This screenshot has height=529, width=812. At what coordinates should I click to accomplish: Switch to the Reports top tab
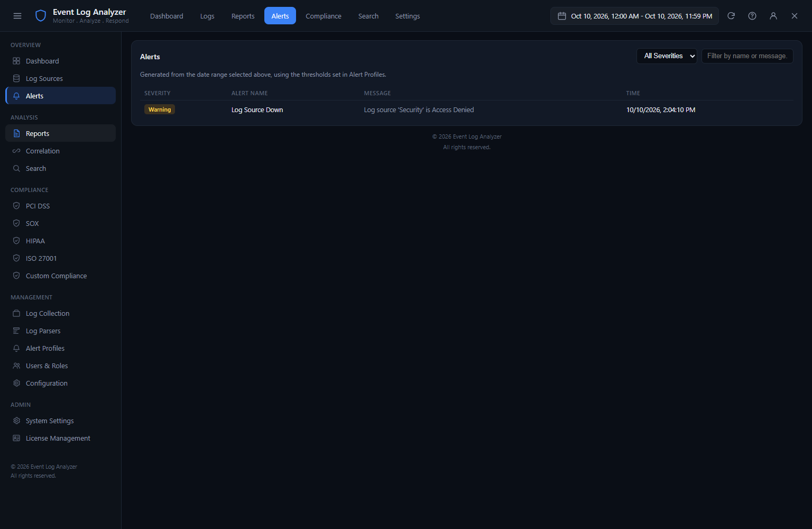243,16
